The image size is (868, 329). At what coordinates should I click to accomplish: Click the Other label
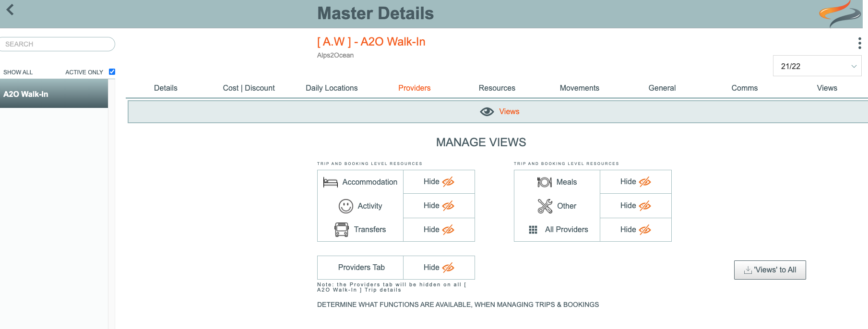(x=566, y=206)
